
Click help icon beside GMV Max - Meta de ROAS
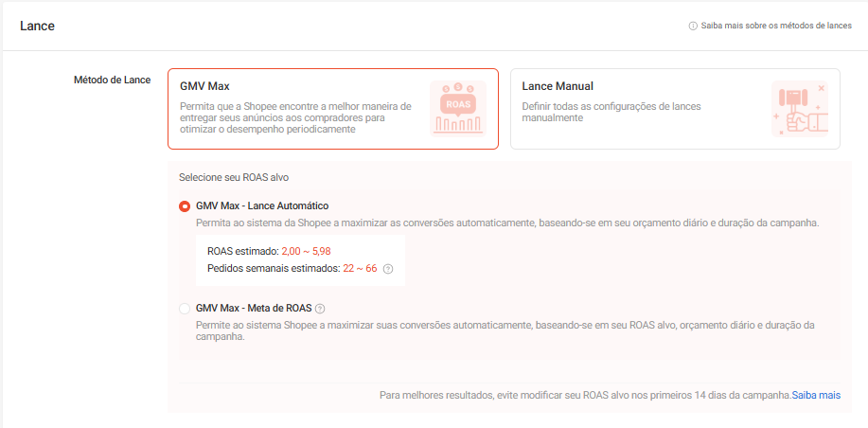[320, 308]
